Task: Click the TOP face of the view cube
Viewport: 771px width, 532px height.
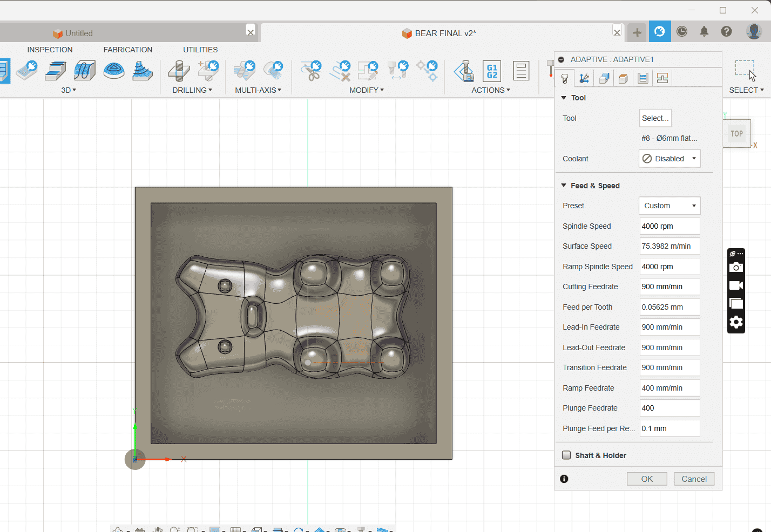Action: tap(736, 133)
